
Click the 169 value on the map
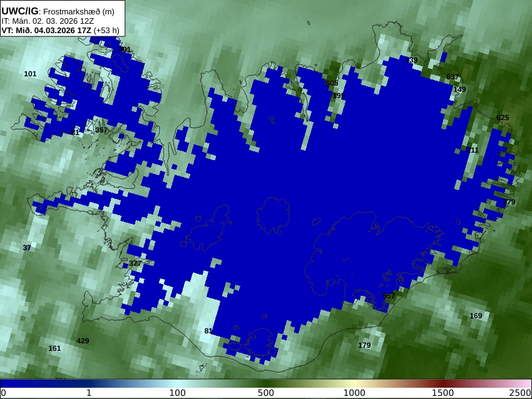476,316
